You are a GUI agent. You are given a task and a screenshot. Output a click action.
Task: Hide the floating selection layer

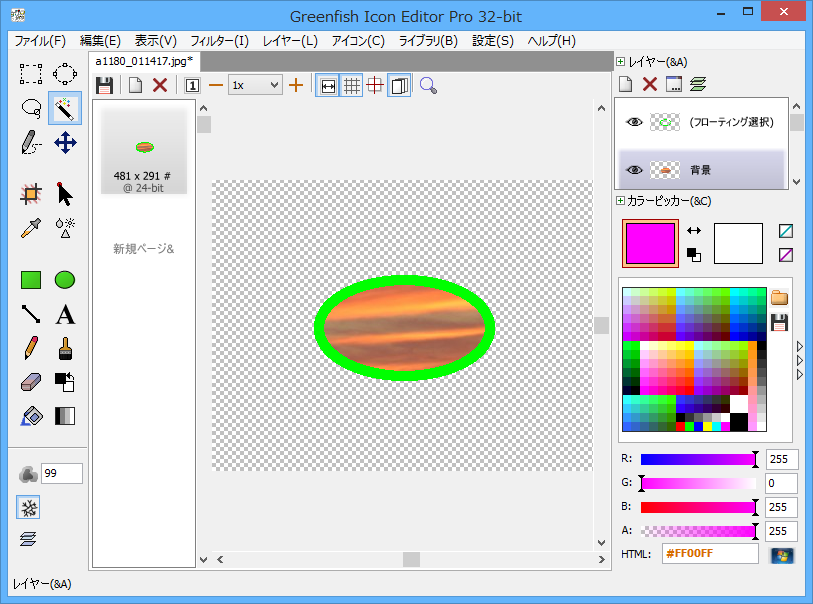(633, 122)
